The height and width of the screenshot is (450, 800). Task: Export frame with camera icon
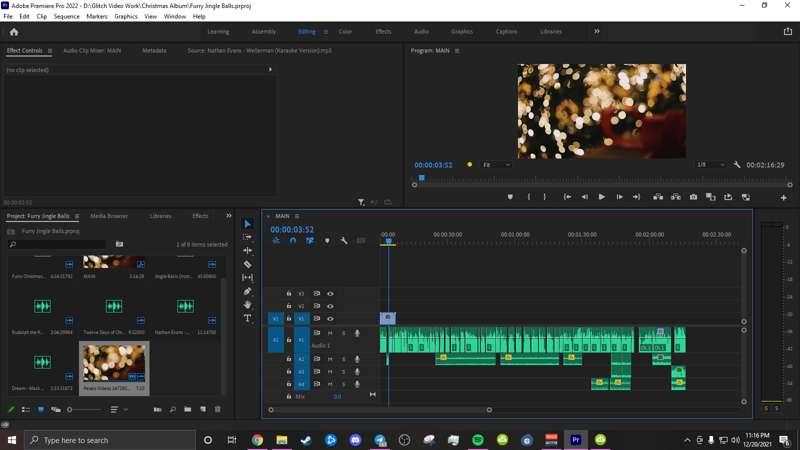693,197
